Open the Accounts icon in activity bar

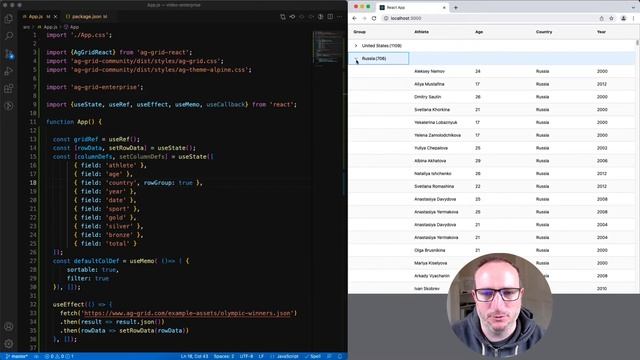tap(9, 327)
